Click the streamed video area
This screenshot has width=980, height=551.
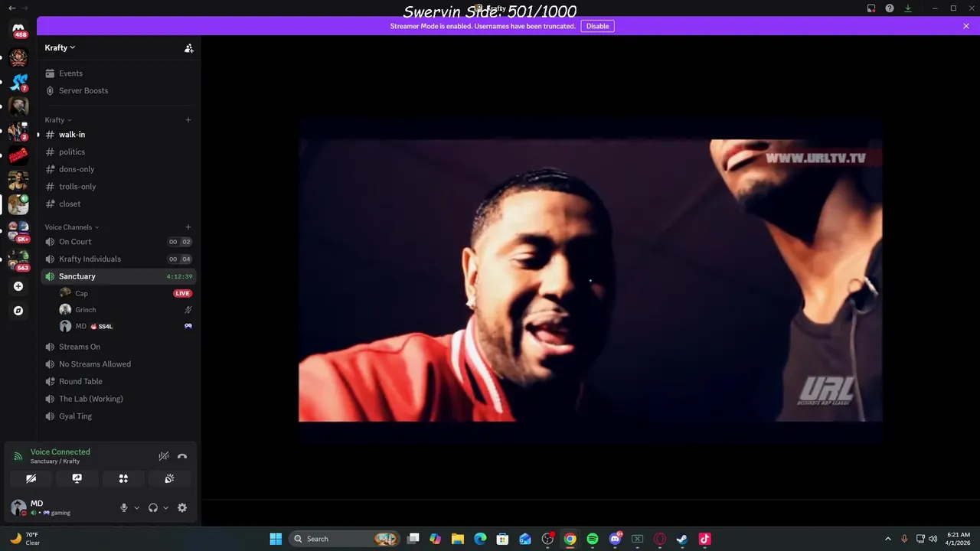point(590,280)
